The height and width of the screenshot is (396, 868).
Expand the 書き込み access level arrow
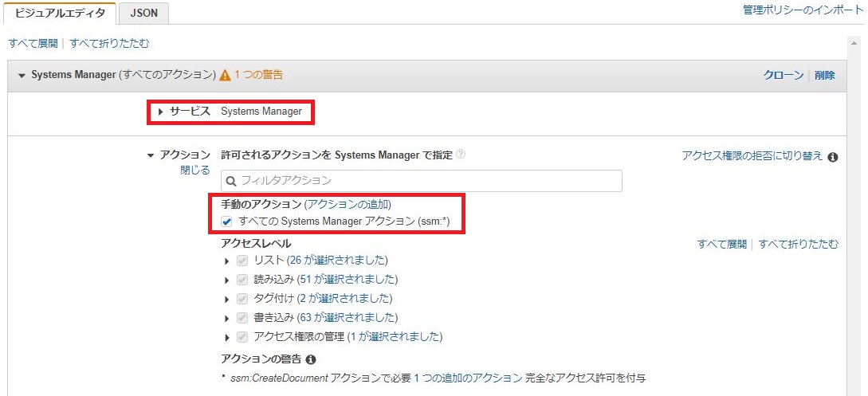[226, 319]
